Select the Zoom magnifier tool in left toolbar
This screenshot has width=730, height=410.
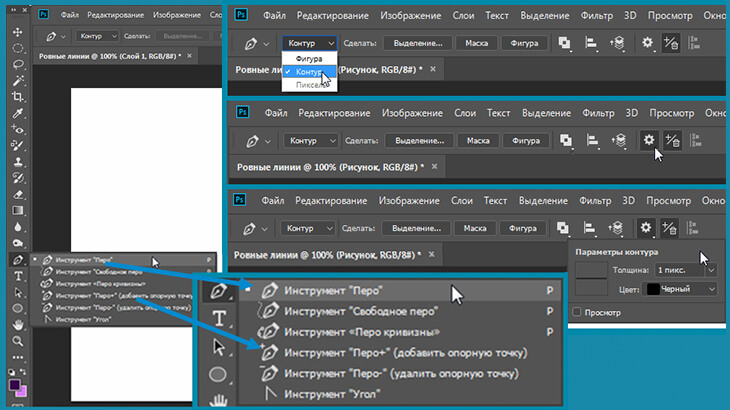pos(18,341)
